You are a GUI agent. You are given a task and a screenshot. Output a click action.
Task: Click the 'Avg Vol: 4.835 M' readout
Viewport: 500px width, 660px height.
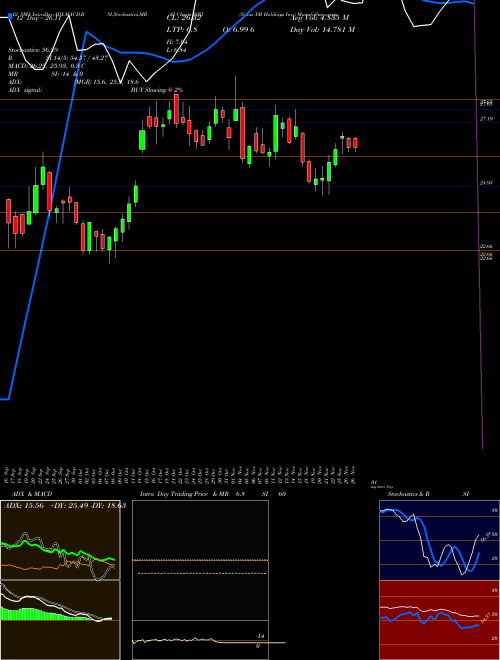click(319, 18)
